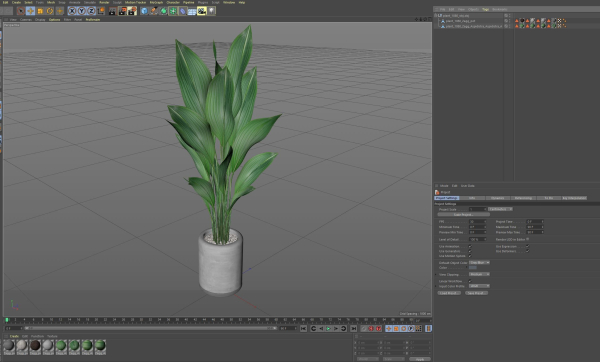
Task: Open the Character menu
Action: [173, 2]
